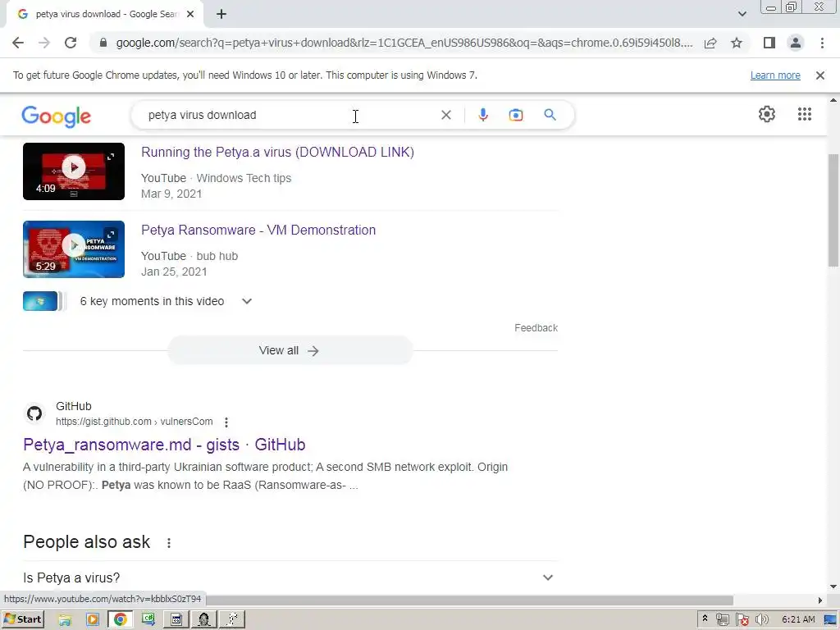Click the volume speaker tray icon
The height and width of the screenshot is (630, 840).
coord(762,620)
